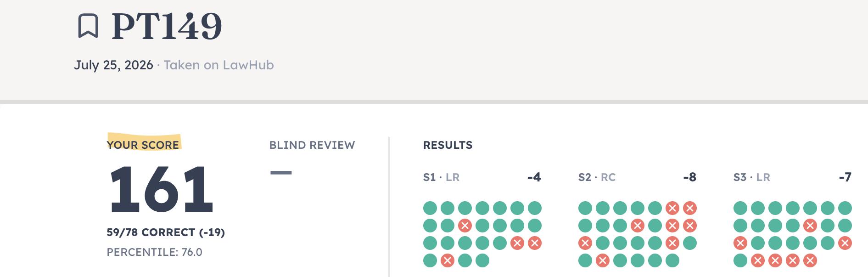The height and width of the screenshot is (277, 868).
Task: Click the YOUR SCORE highlighted label
Action: tap(143, 145)
